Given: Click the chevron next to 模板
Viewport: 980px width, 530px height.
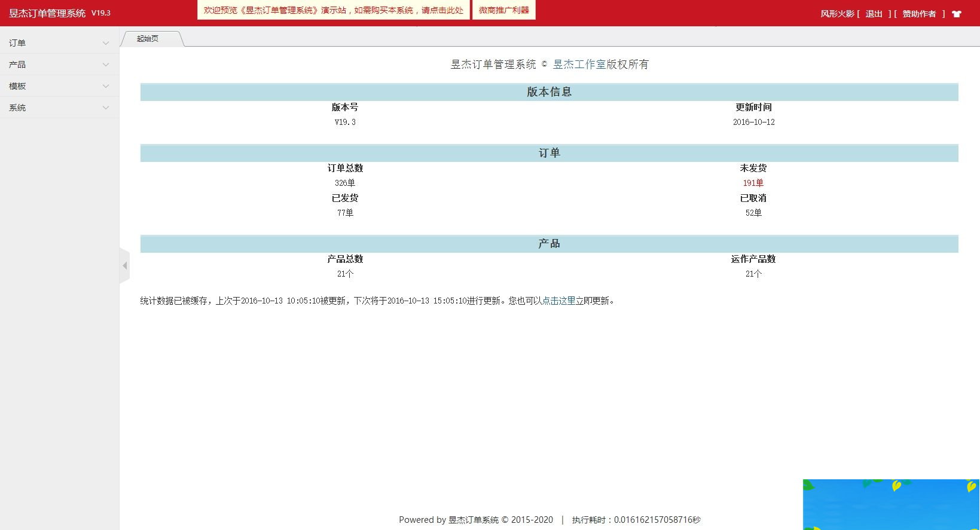Looking at the screenshot, I should point(106,86).
